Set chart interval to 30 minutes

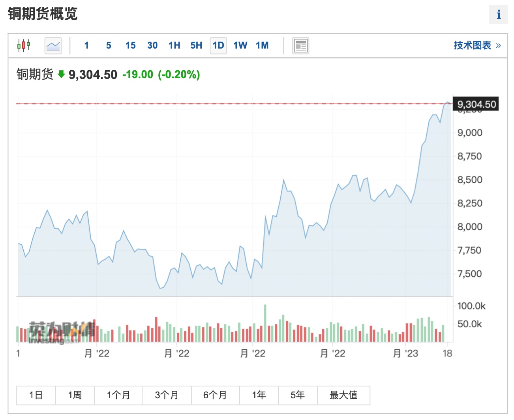point(152,45)
